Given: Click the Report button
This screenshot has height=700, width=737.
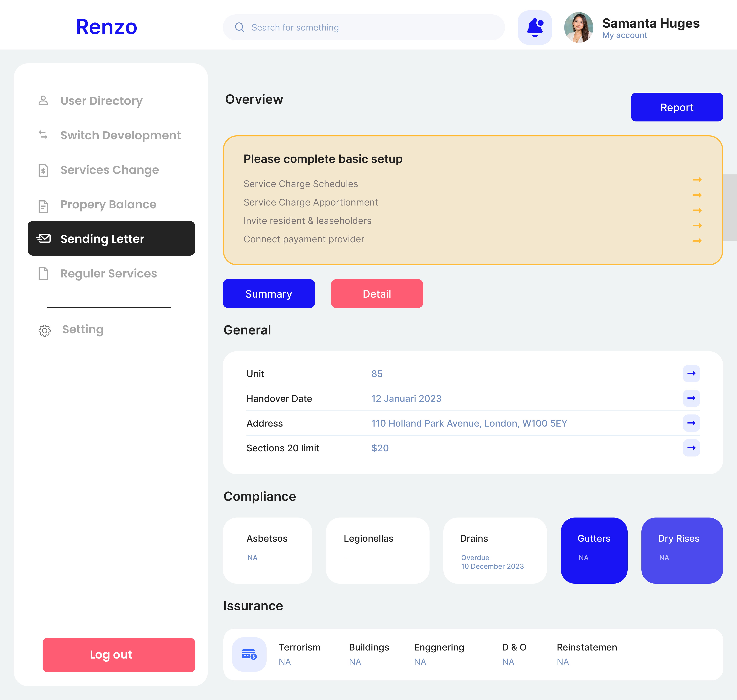Looking at the screenshot, I should coord(677,107).
